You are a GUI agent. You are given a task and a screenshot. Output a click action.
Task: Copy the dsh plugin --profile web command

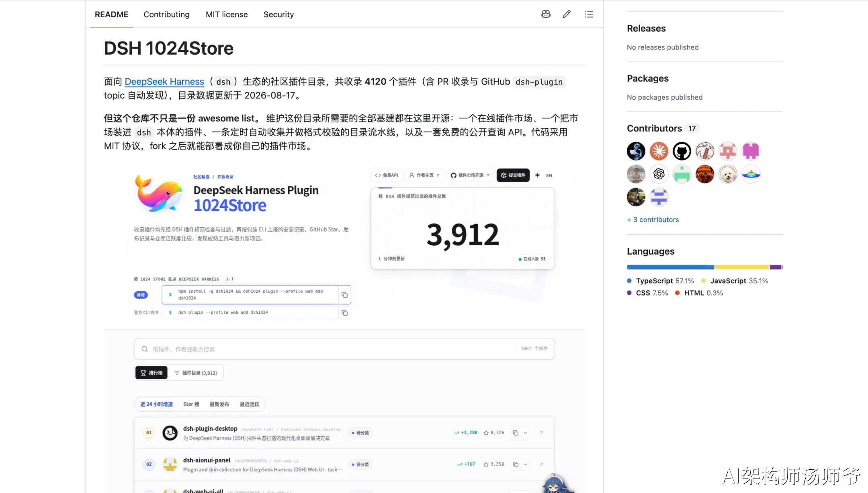click(x=344, y=313)
